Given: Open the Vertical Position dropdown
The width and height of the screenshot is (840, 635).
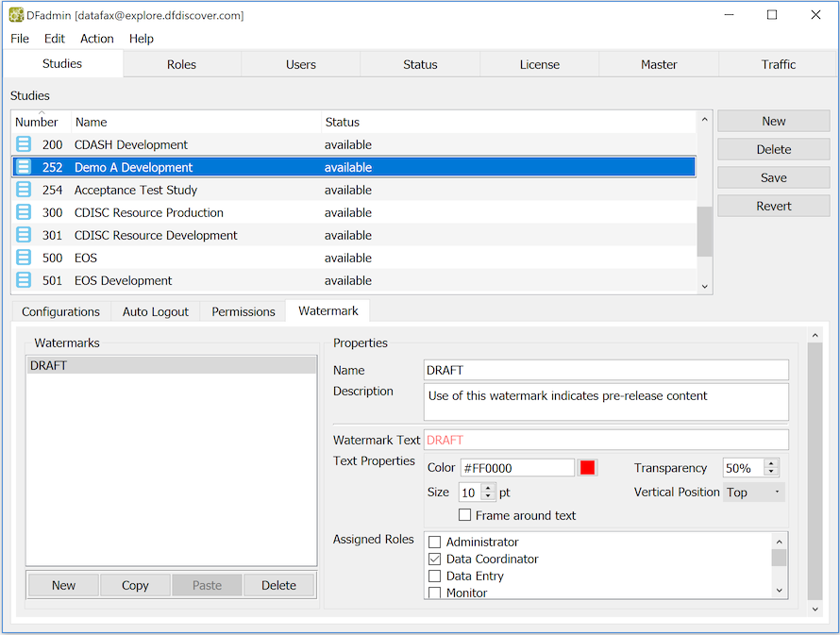Looking at the screenshot, I should tap(754, 492).
